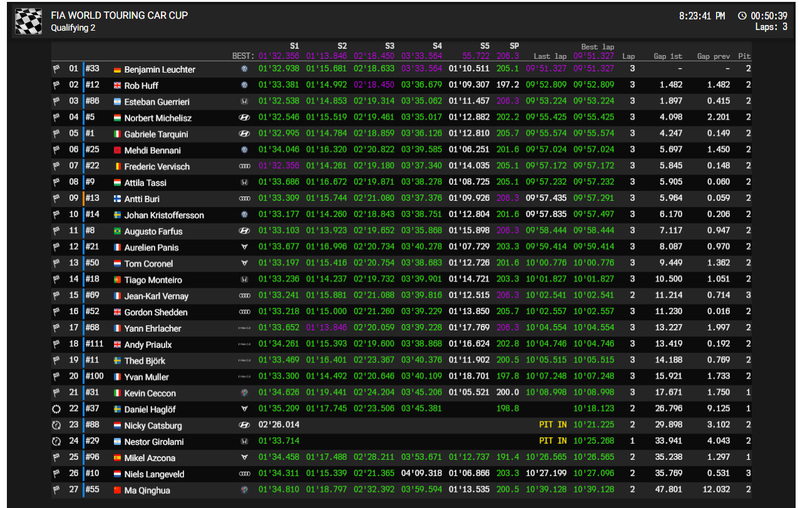
Task: Select driver name Johan Kristoffersson
Action: tap(164, 215)
